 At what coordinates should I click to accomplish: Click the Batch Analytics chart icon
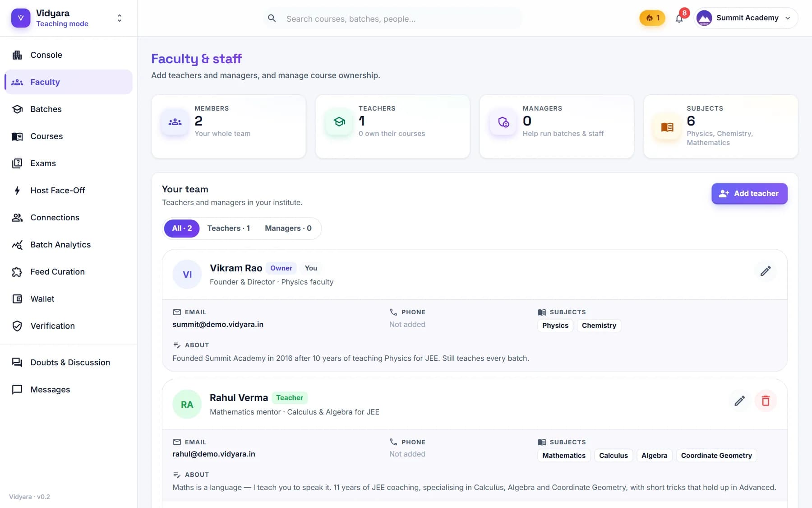[17, 245]
